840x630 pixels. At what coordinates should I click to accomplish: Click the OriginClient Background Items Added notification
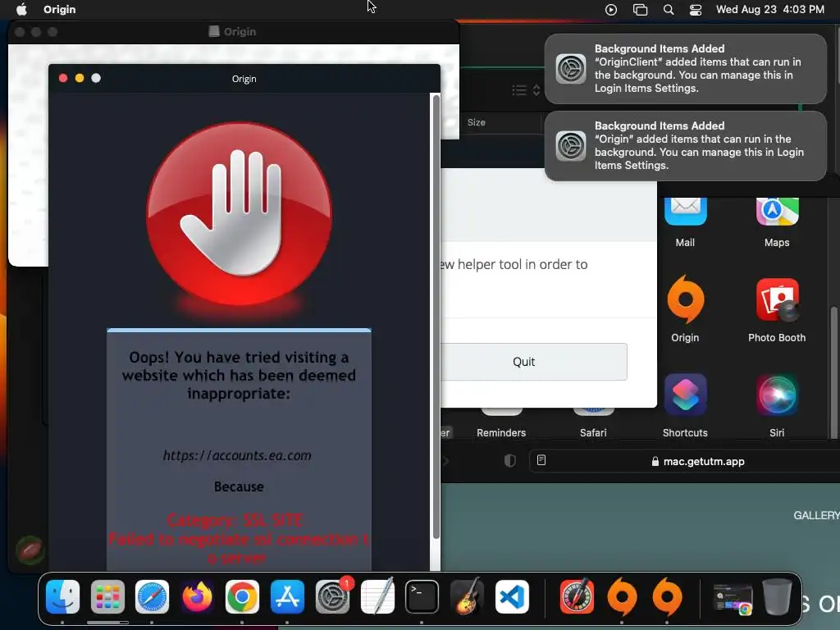685,69
